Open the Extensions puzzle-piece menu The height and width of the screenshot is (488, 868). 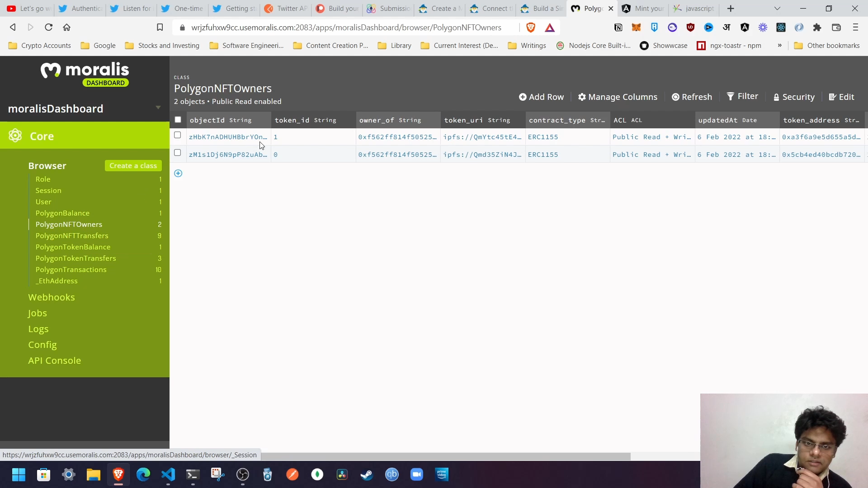click(817, 28)
